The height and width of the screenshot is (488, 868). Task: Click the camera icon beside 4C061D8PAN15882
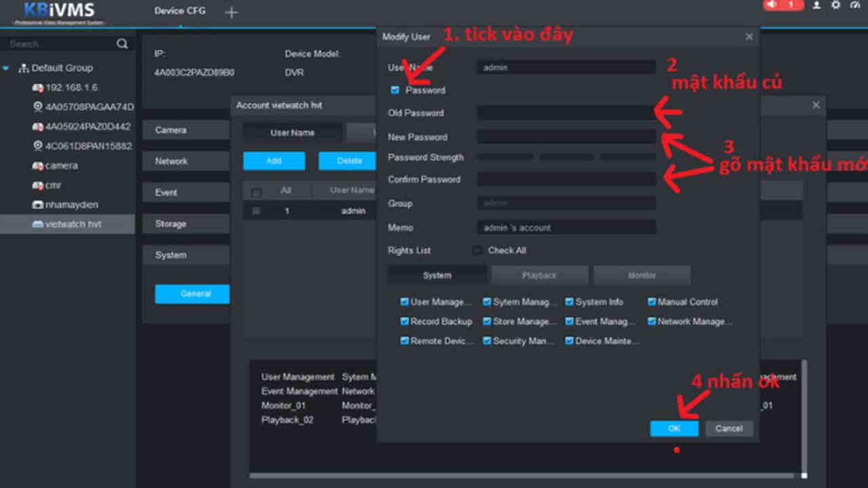38,146
